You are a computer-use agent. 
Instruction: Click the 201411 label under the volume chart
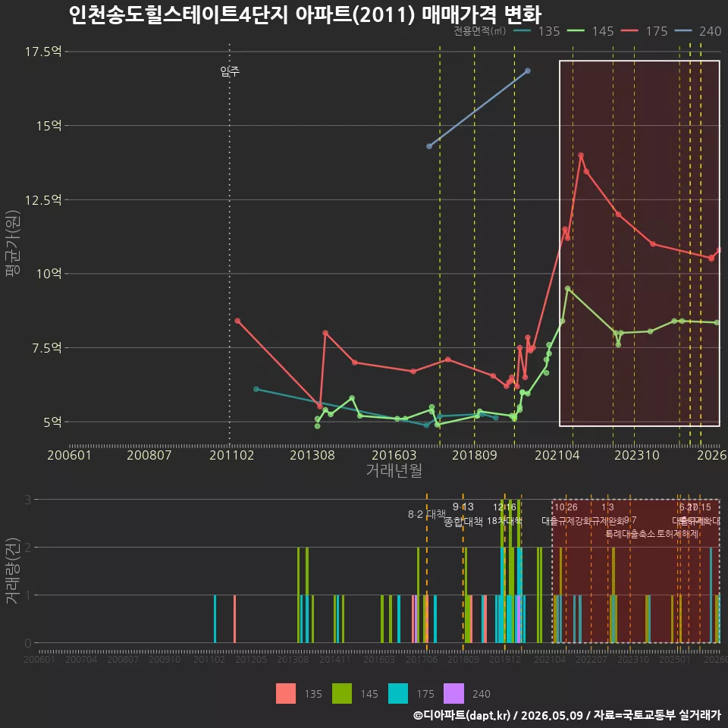click(x=335, y=659)
